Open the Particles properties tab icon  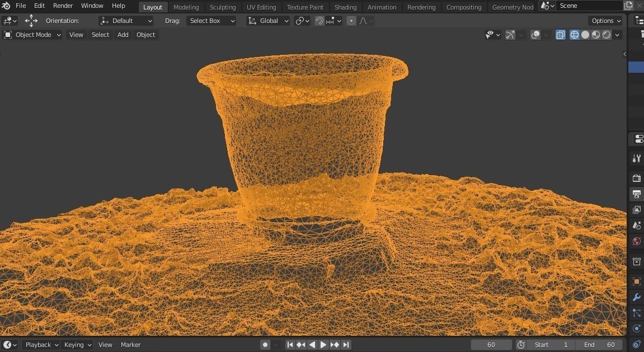coord(637,313)
